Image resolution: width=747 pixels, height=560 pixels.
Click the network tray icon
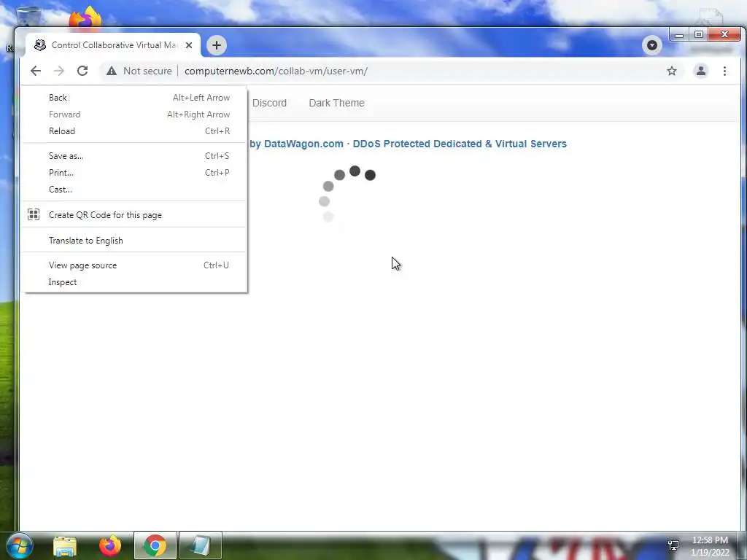point(673,545)
